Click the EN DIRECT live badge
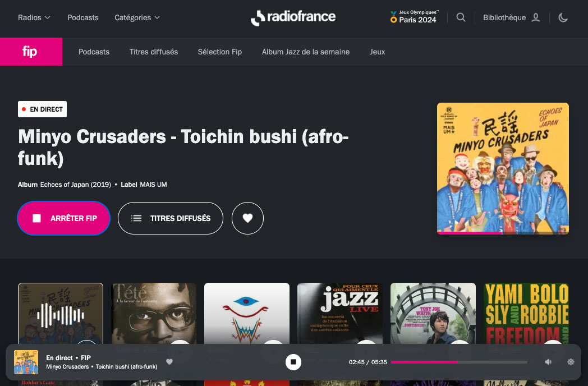 pos(43,109)
